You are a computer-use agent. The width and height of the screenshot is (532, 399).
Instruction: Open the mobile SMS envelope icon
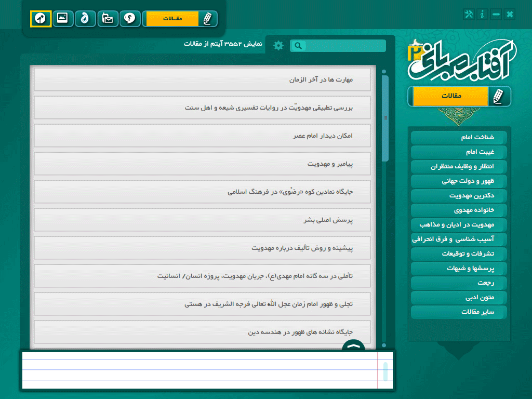[x=108, y=19]
